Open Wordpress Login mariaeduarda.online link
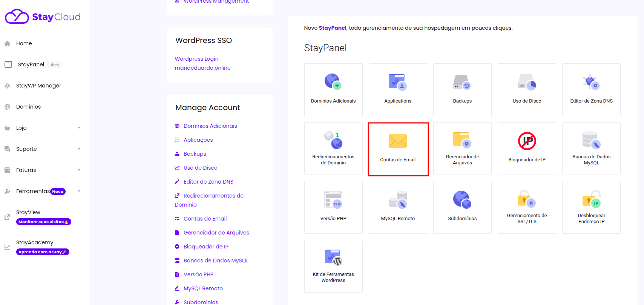Image resolution: width=644 pixels, height=305 pixels. click(x=202, y=63)
